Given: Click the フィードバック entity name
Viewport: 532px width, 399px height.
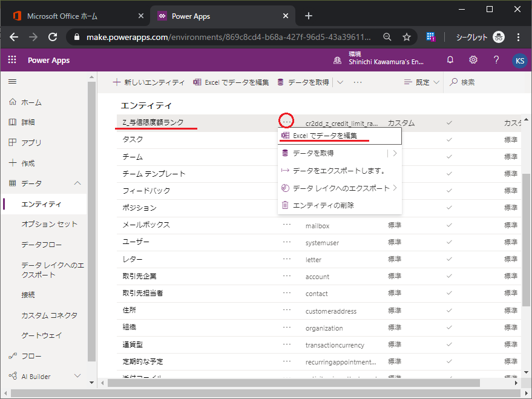Looking at the screenshot, I should pos(146,191).
